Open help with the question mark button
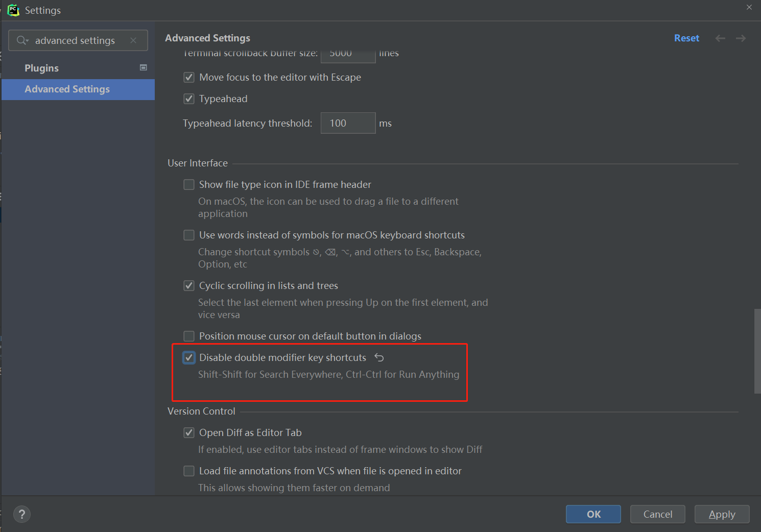Image resolution: width=761 pixels, height=532 pixels. point(22,514)
